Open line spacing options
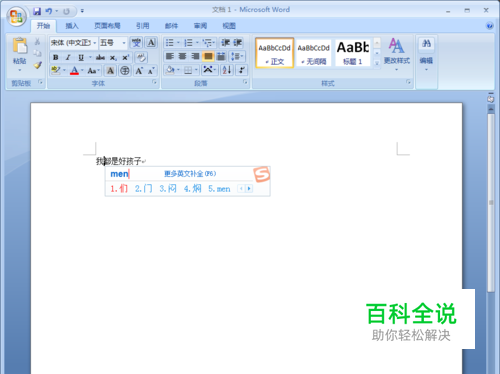Screen dimensions: 500x374 [x=237, y=56]
